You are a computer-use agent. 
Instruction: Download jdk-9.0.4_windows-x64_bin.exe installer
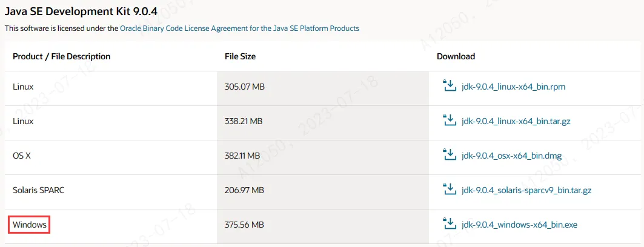click(519, 225)
